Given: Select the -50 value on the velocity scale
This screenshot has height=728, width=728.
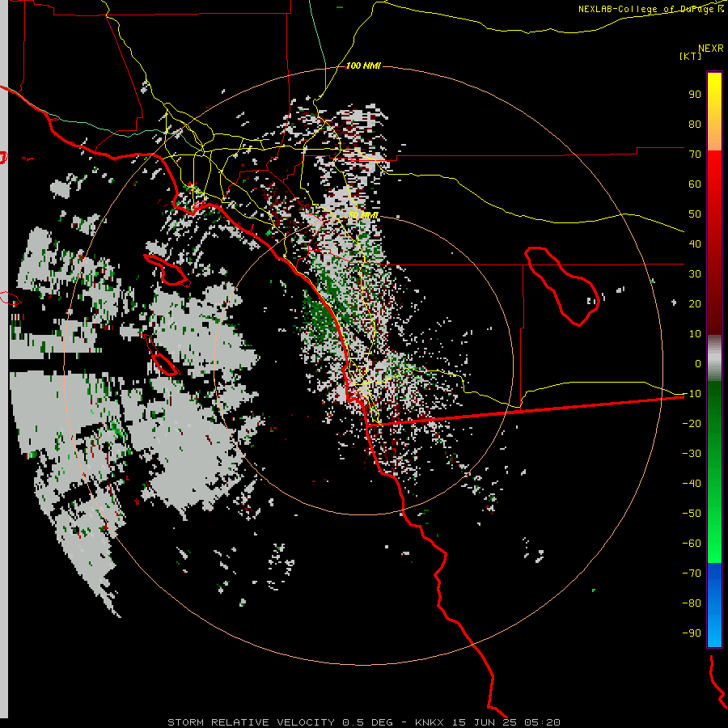Looking at the screenshot, I should (x=692, y=514).
